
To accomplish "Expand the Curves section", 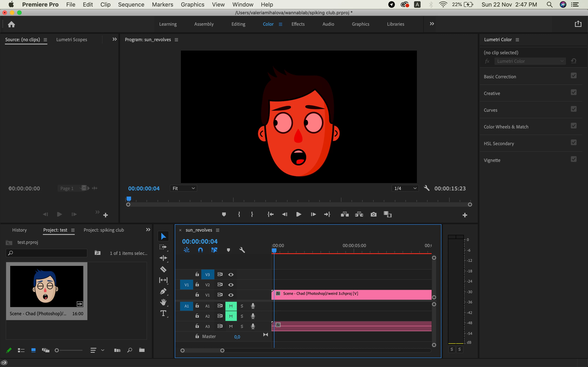I will click(490, 110).
